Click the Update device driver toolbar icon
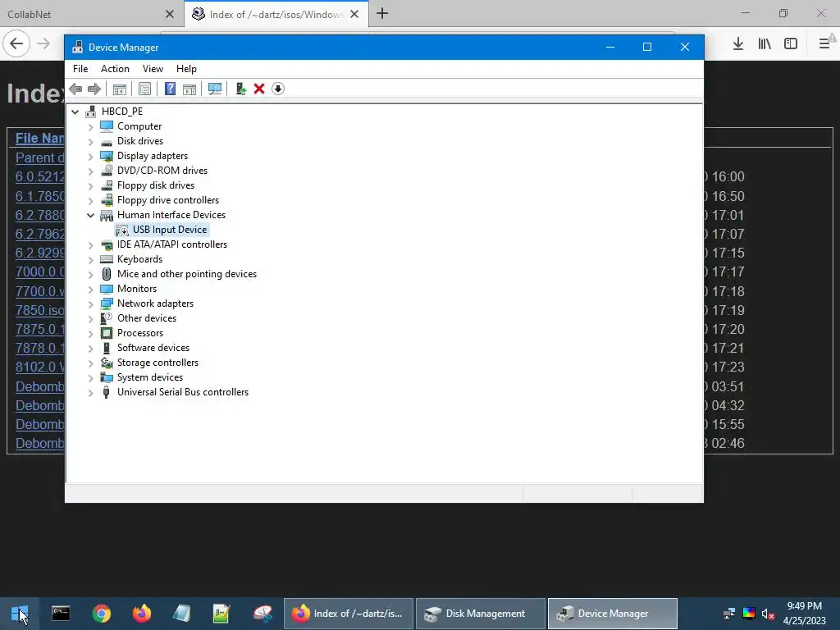This screenshot has height=630, width=840. coord(240,89)
